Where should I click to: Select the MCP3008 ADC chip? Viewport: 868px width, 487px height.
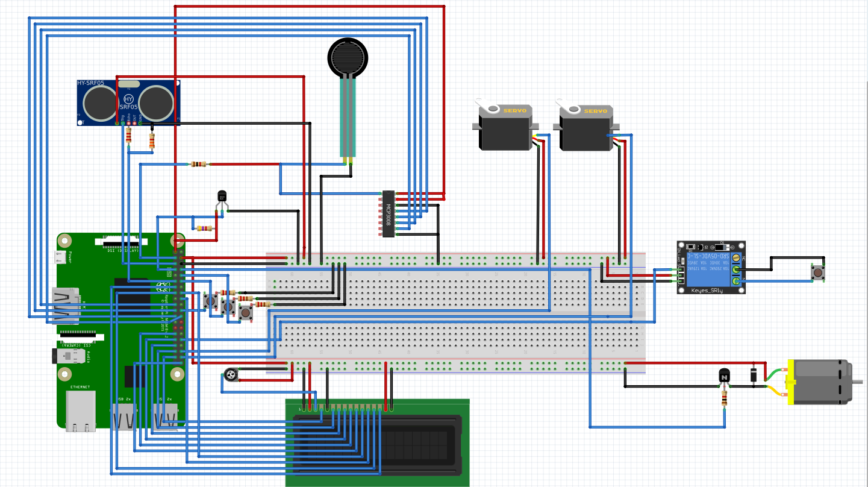click(389, 214)
